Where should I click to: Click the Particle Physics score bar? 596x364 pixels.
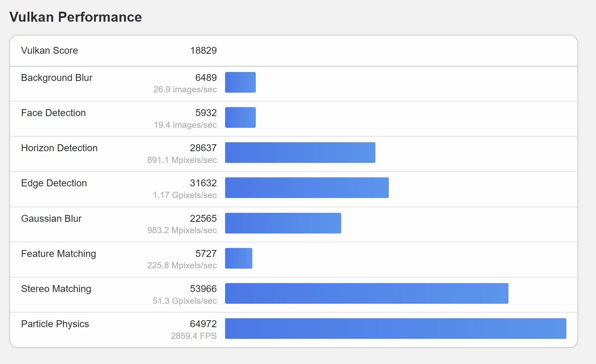[396, 329]
